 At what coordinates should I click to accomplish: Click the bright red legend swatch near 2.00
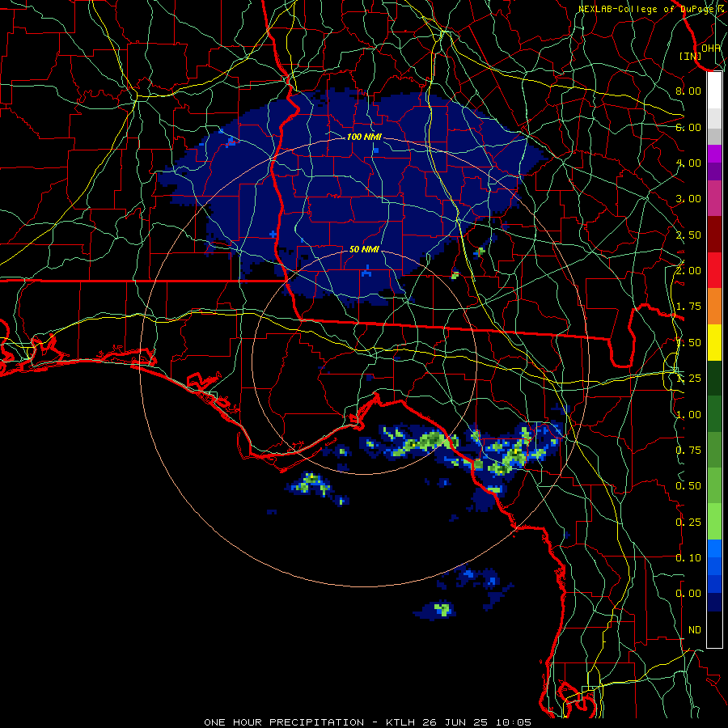point(714,270)
